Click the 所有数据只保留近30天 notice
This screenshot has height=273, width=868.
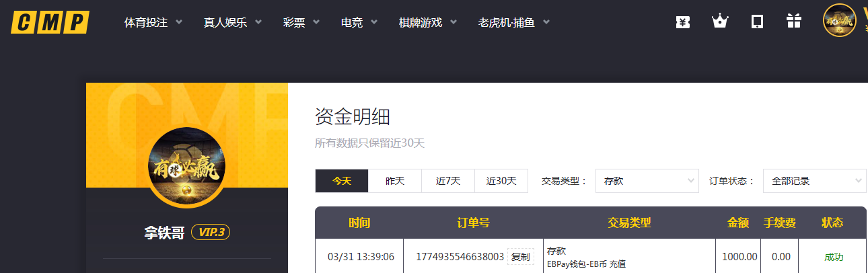coord(370,143)
